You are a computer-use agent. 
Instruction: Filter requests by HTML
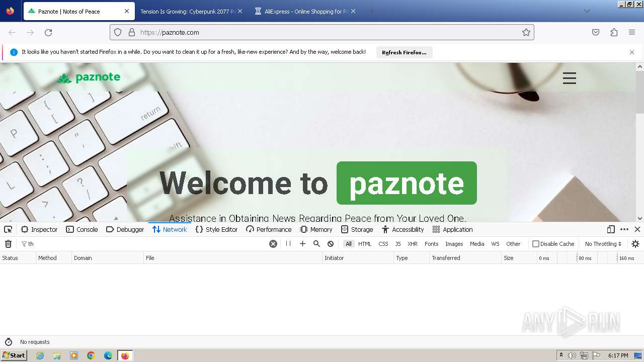pyautogui.click(x=365, y=244)
